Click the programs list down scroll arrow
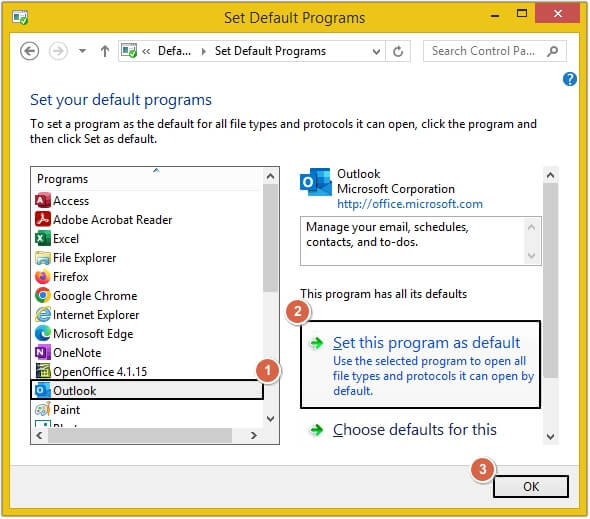 (x=270, y=419)
